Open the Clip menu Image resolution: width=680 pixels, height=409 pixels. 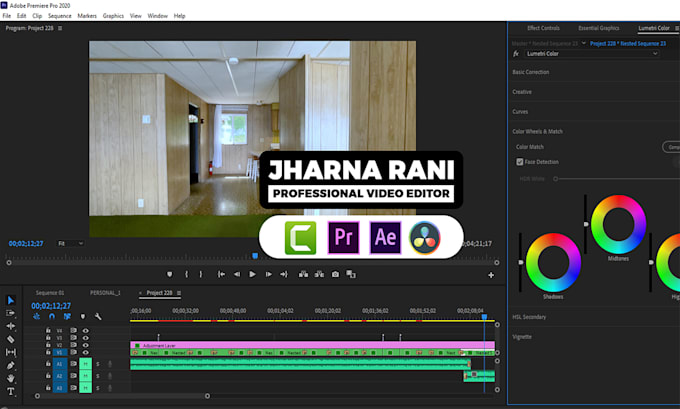pos(37,16)
